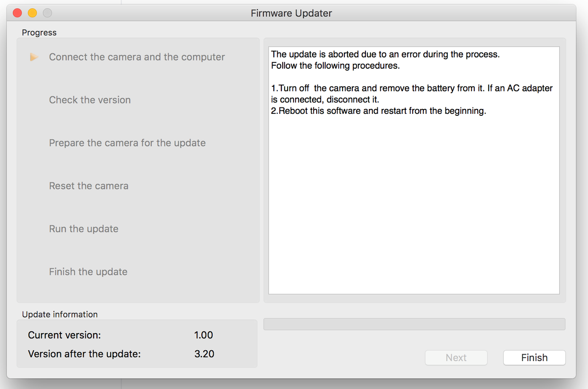Click 'Prepare the camera for the update' step

(127, 143)
